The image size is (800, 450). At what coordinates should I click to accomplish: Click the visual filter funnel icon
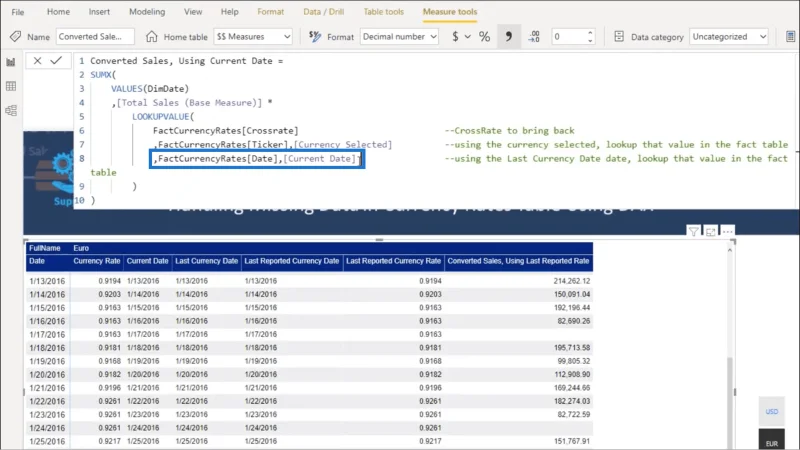693,232
